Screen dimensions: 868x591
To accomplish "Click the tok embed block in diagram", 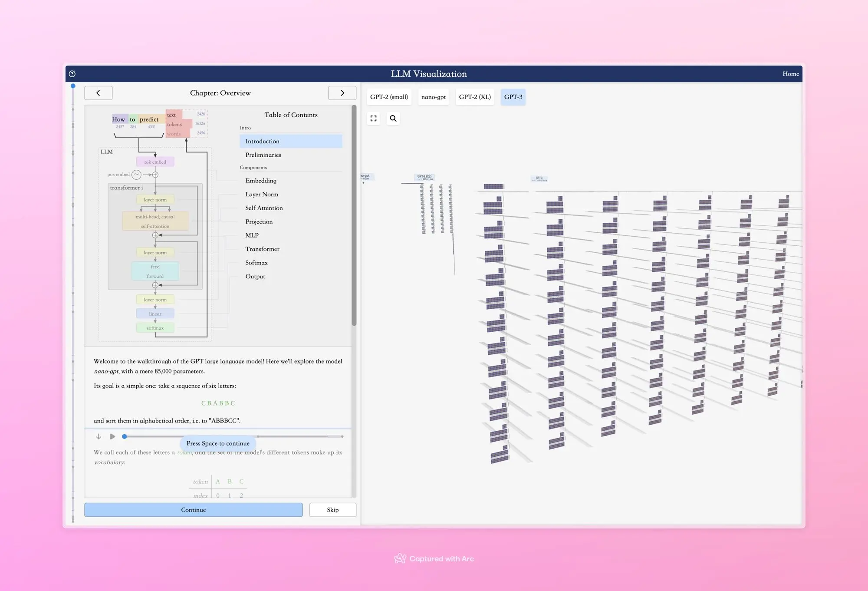I will click(x=155, y=162).
